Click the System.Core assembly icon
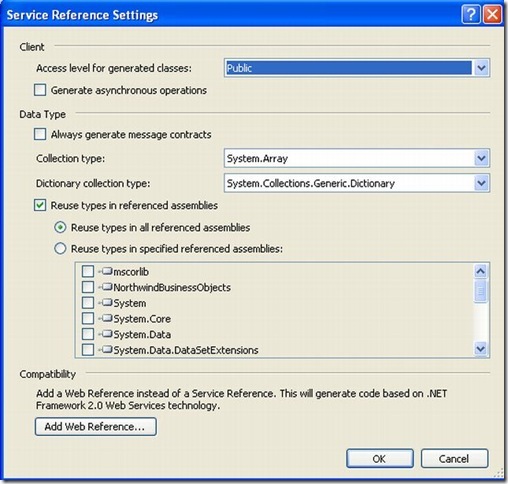The image size is (508, 484). pyautogui.click(x=107, y=318)
